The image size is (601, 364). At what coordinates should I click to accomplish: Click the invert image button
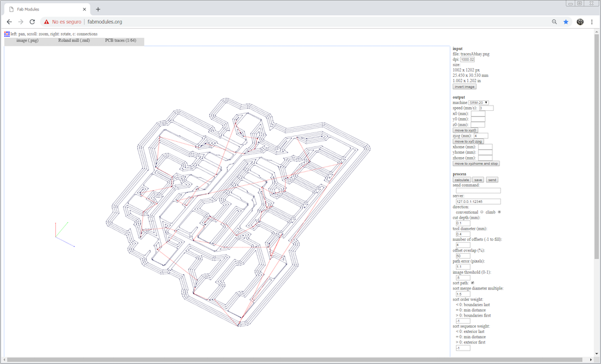click(x=464, y=87)
